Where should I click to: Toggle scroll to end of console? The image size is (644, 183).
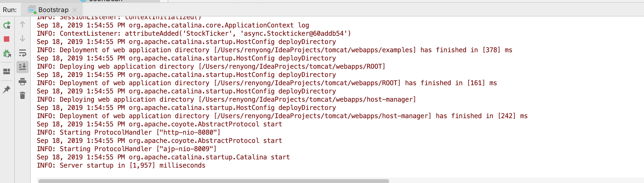[22, 67]
